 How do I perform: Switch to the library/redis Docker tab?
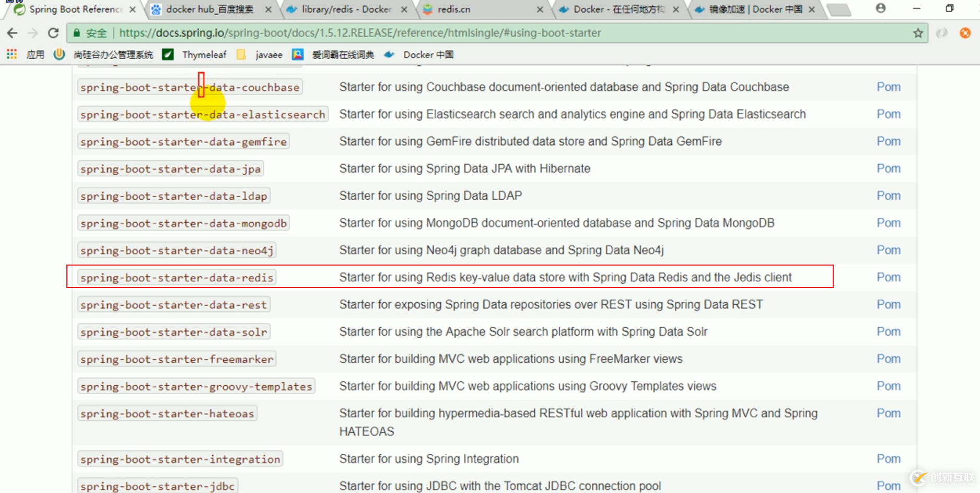(346, 9)
